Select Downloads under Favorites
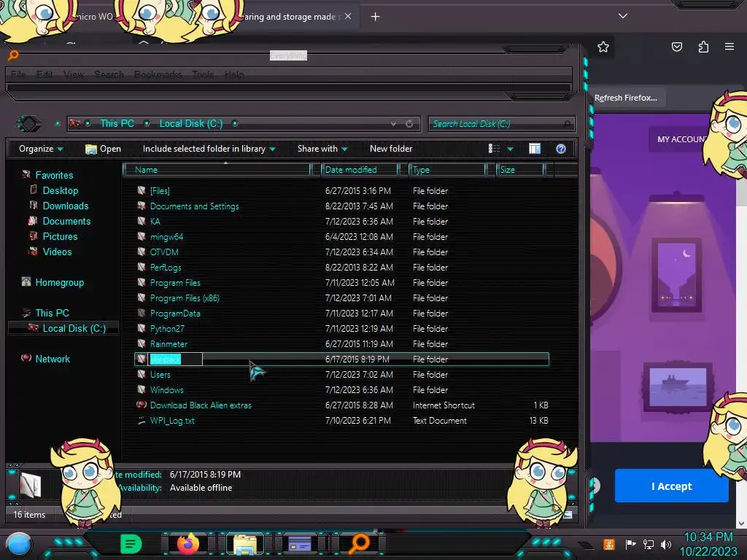The height and width of the screenshot is (560, 747). click(66, 206)
